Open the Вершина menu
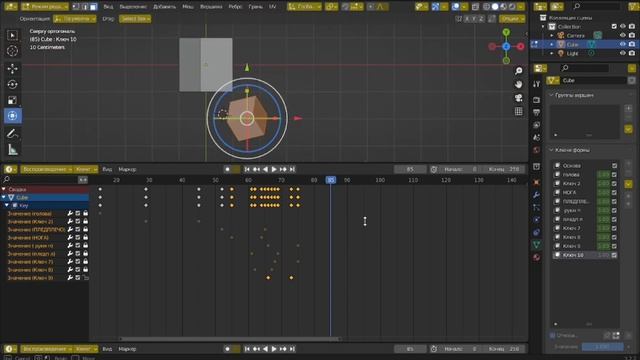 [x=211, y=7]
